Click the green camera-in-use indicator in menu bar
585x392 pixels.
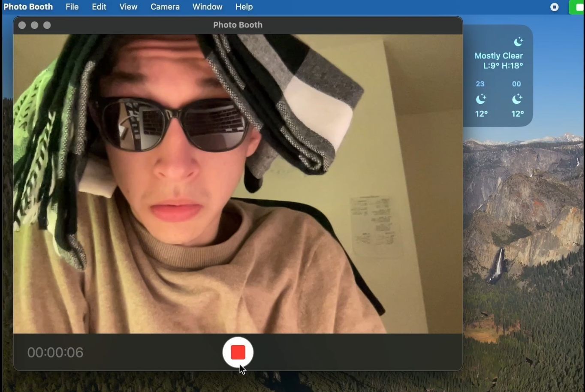tap(577, 7)
